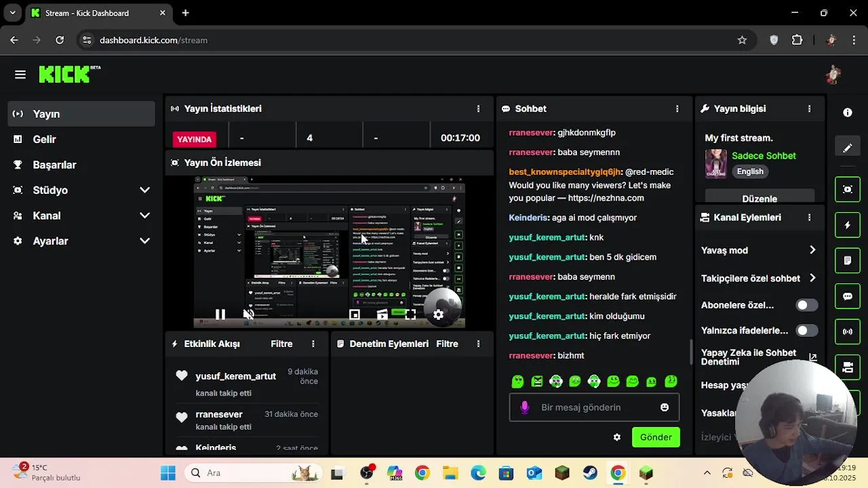Click the YAYINDA live status badge
Viewport: 868px width, 488px height.
(x=195, y=139)
